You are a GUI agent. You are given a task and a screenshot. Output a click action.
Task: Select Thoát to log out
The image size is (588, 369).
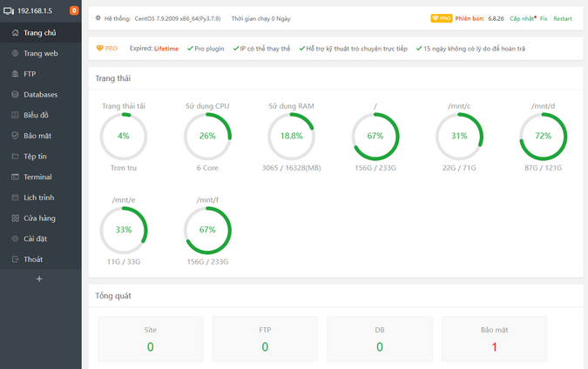tap(40, 259)
